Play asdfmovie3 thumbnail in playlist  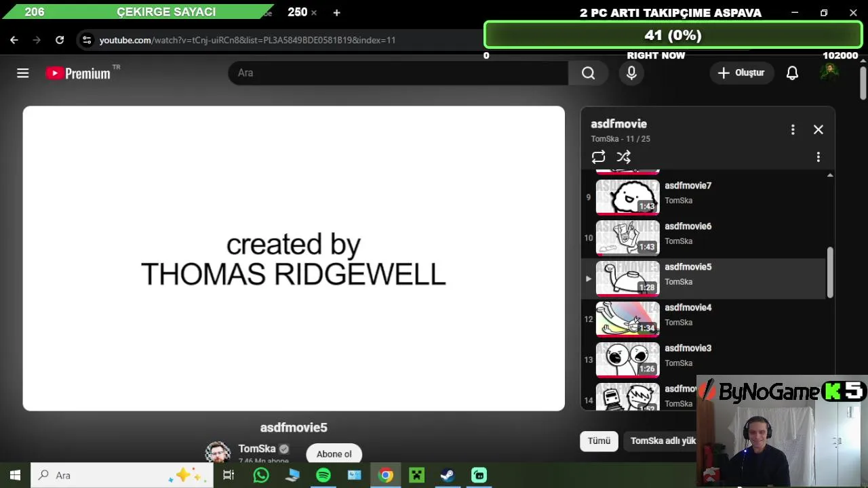tap(627, 360)
